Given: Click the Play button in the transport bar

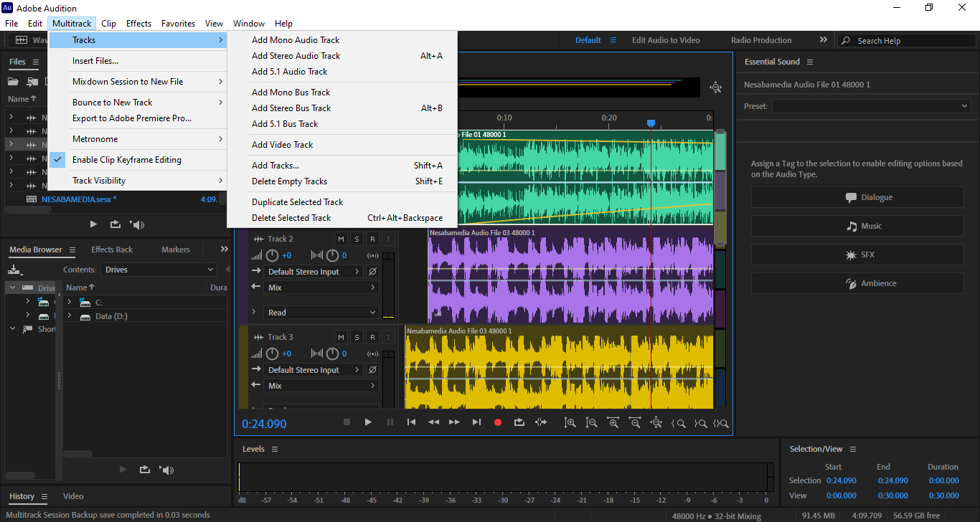Looking at the screenshot, I should point(368,422).
